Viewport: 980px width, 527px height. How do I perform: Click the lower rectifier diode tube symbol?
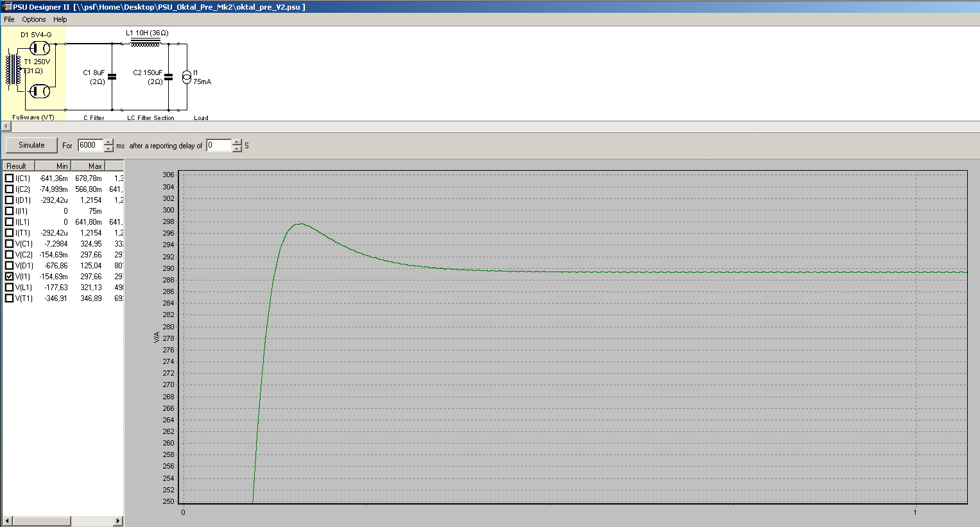(40, 91)
